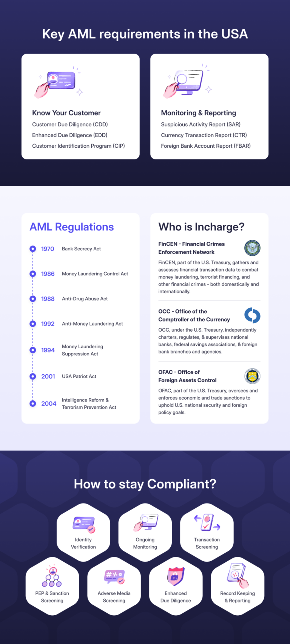290x644 pixels.
Task: Select the Identity Verification icon
Action: coord(83,525)
